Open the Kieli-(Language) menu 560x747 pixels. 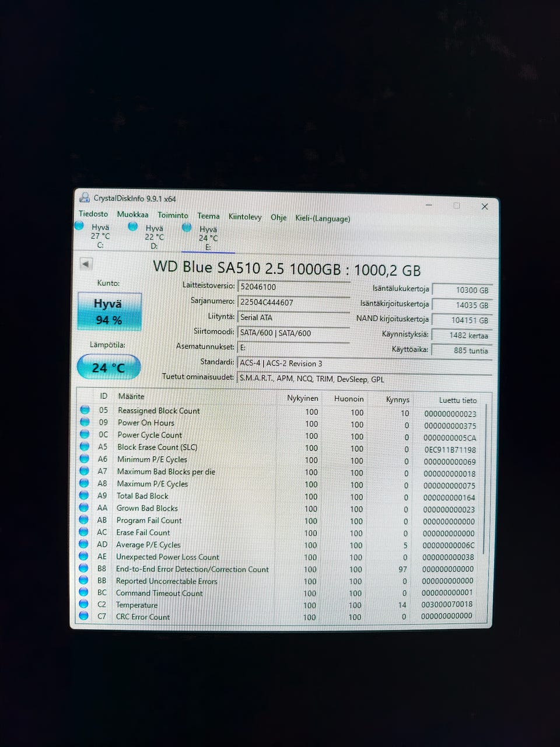click(x=323, y=218)
